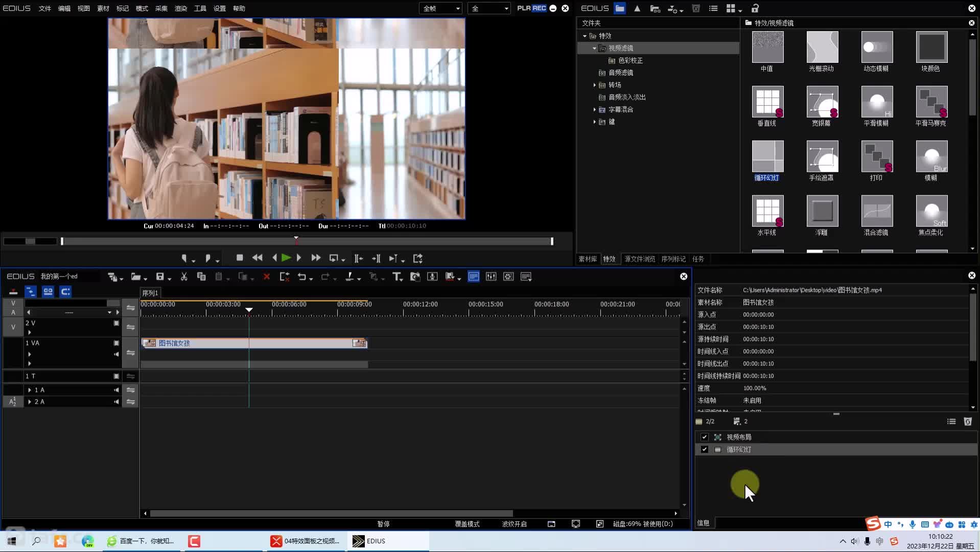980x552 pixels.
Task: Toggle mute on the 2 A audio track
Action: [x=116, y=402]
